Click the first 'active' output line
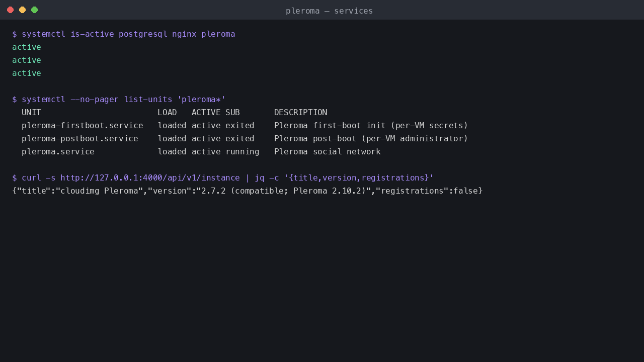644x362 pixels. [27, 47]
